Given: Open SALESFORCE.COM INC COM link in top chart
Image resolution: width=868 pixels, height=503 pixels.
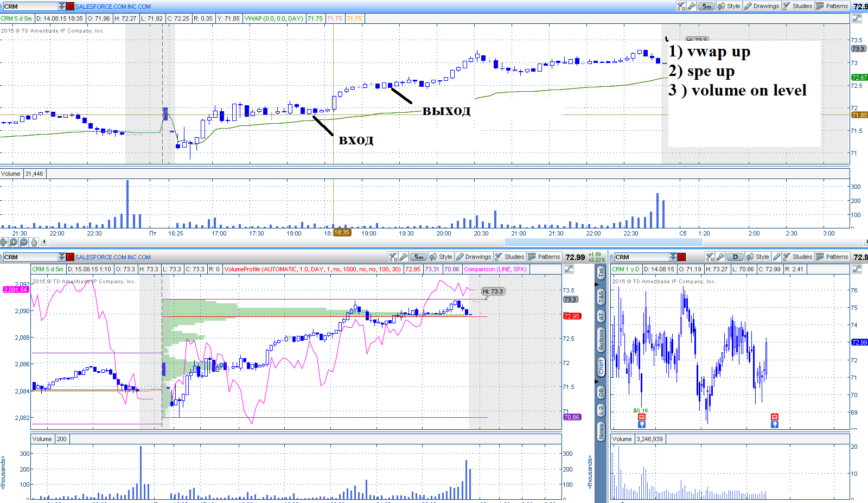Looking at the screenshot, I should pyautogui.click(x=113, y=7).
